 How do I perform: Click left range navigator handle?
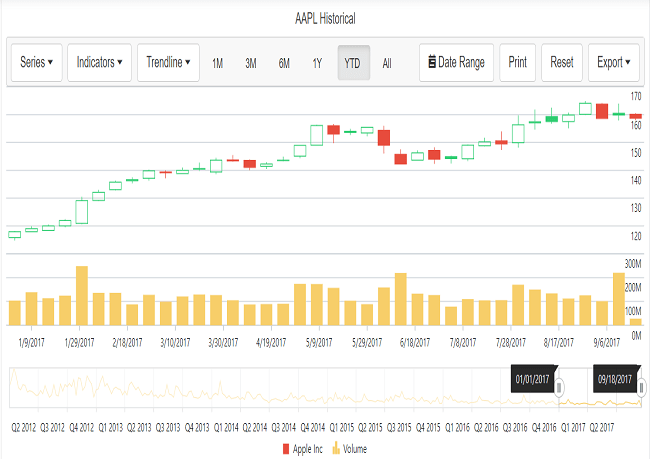(x=560, y=387)
